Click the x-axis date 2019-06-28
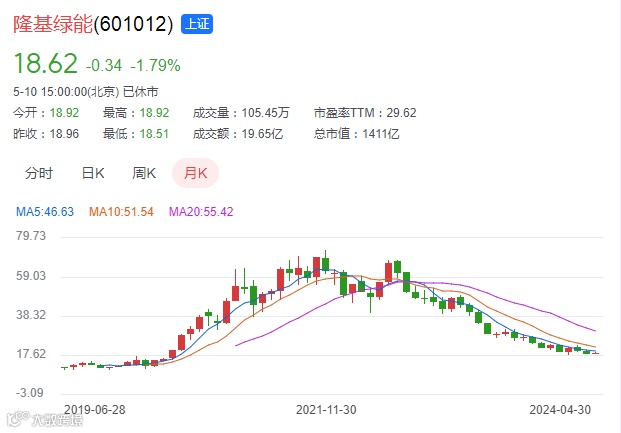 click(95, 410)
